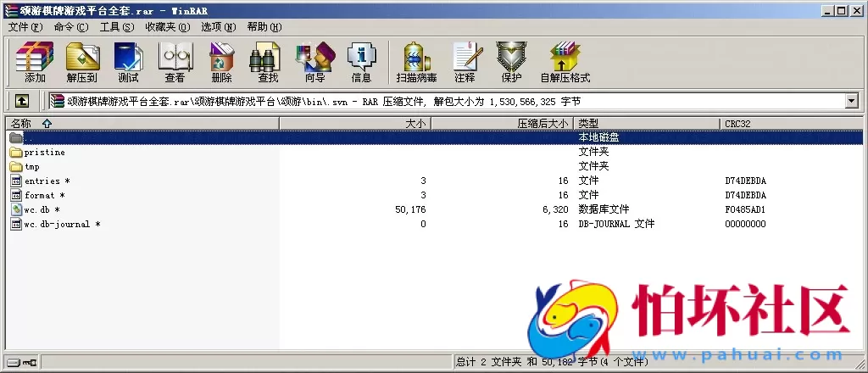The image size is (868, 373).
Task: Open the address bar path dropdown
Action: pyautogui.click(x=851, y=101)
